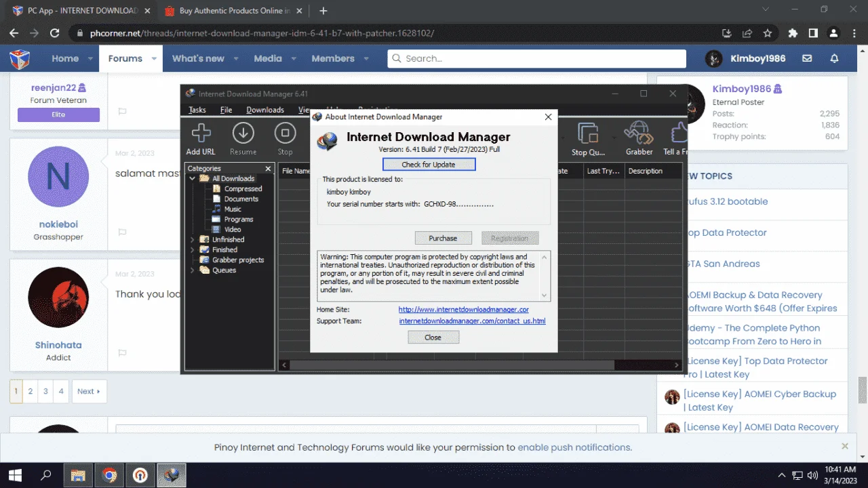
Task: Click the Stop icon in IDM toolbar
Action: (x=285, y=133)
